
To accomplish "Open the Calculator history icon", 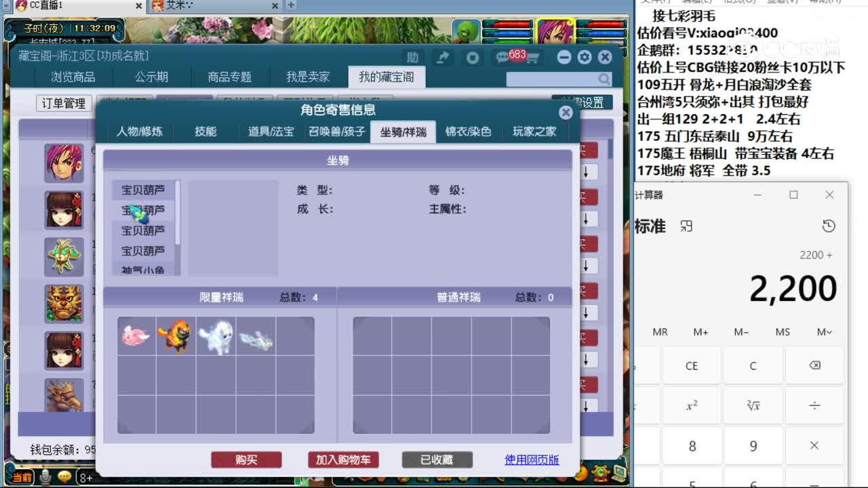I will (829, 226).
